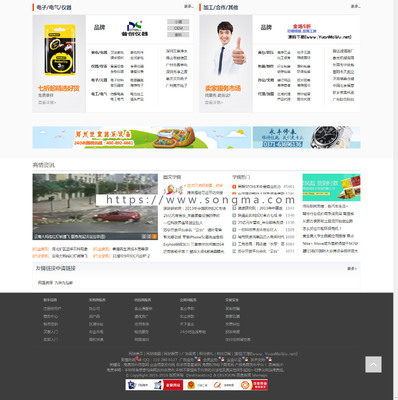Select the orange carousel indicator number 3

(154, 236)
